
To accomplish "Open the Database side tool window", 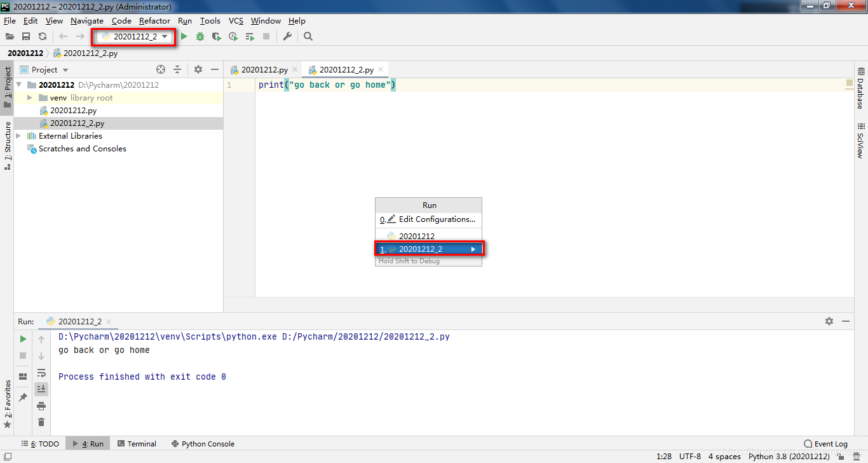I will (x=860, y=88).
